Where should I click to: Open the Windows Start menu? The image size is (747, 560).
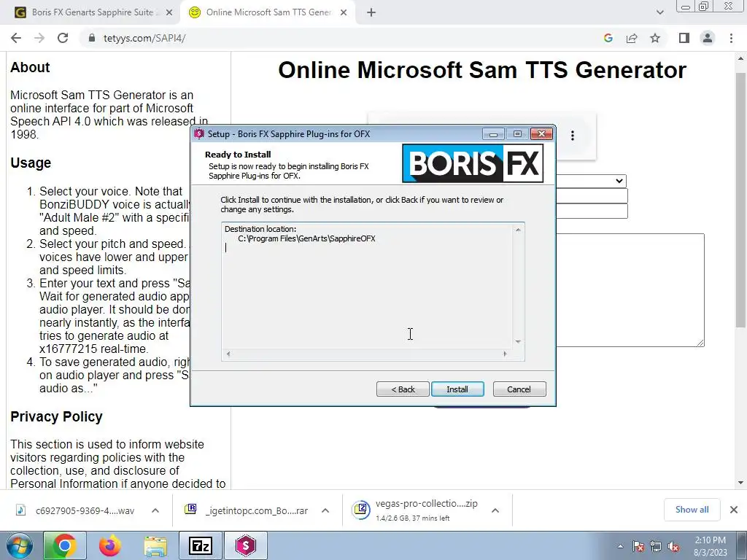point(20,545)
